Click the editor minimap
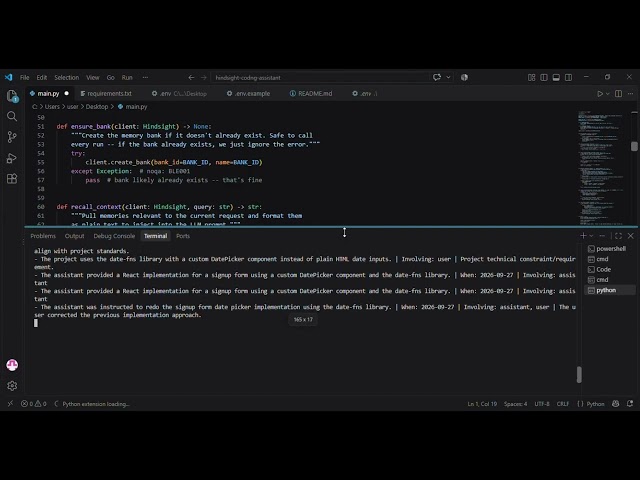Image resolution: width=640 pixels, height=480 pixels. (x=603, y=167)
